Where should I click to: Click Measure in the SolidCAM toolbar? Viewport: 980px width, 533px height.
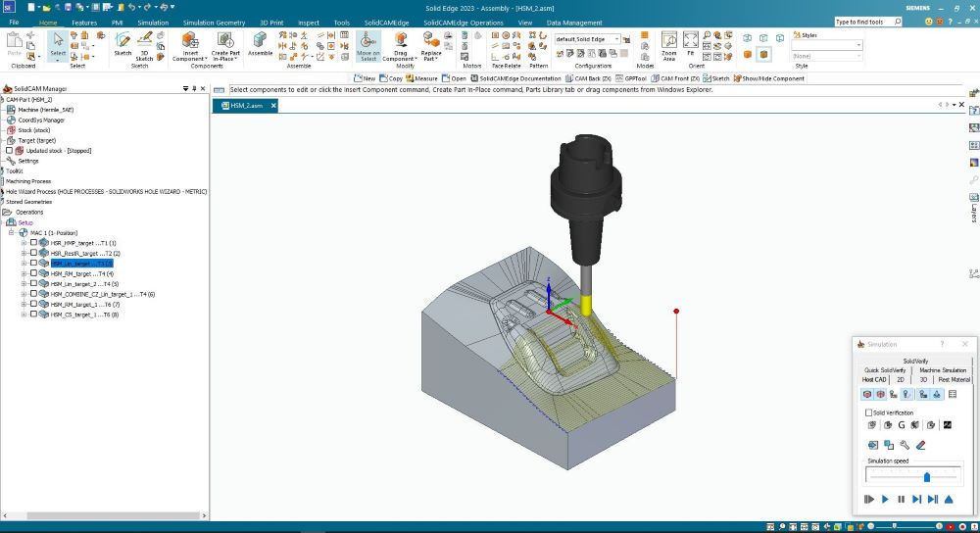click(421, 78)
